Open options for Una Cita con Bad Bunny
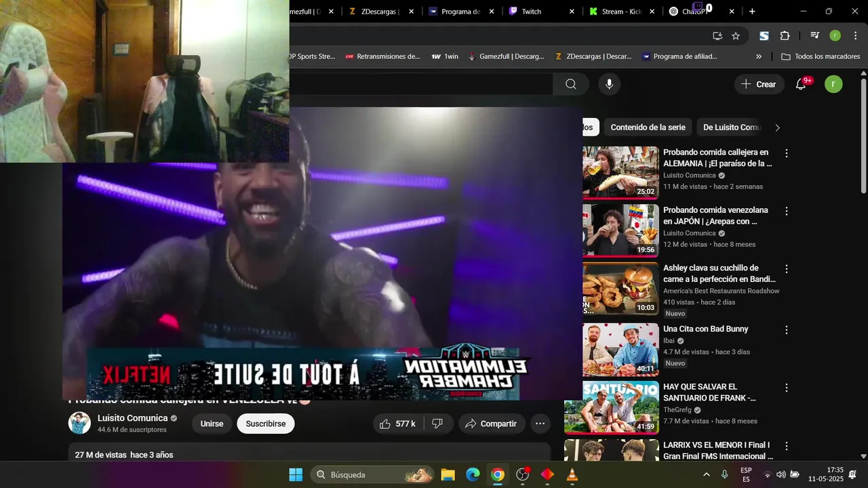The width and height of the screenshot is (868, 488). [x=787, y=330]
